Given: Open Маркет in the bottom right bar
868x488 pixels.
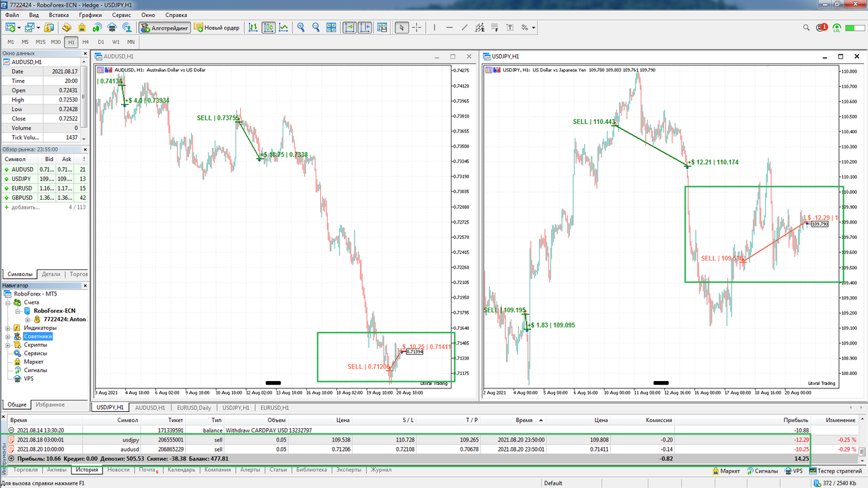Looking at the screenshot, I should click(x=726, y=470).
